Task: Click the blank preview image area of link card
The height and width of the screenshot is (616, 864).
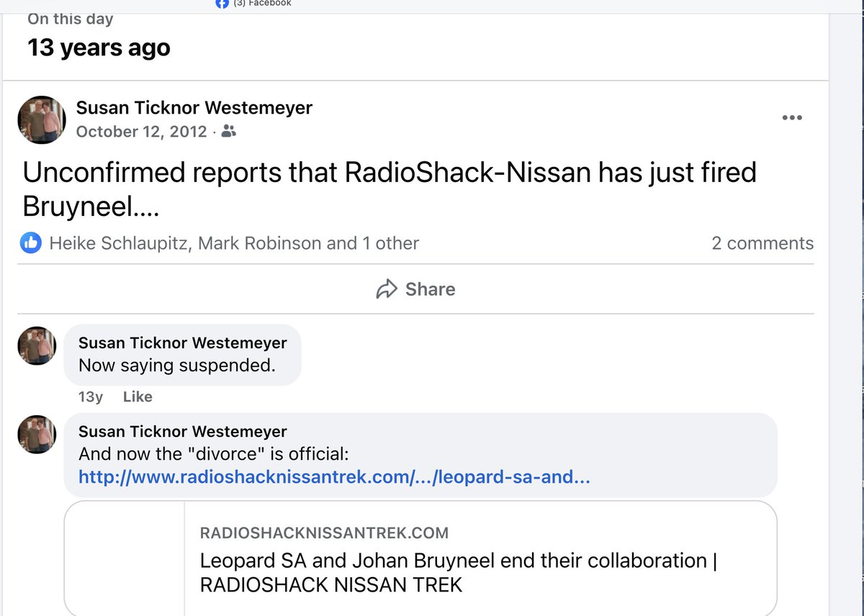Action: [x=125, y=558]
